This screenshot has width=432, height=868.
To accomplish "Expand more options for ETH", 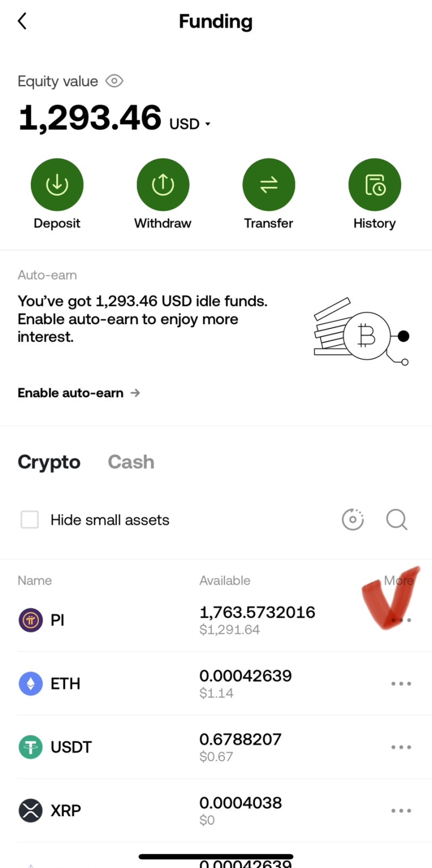I will 401,684.
